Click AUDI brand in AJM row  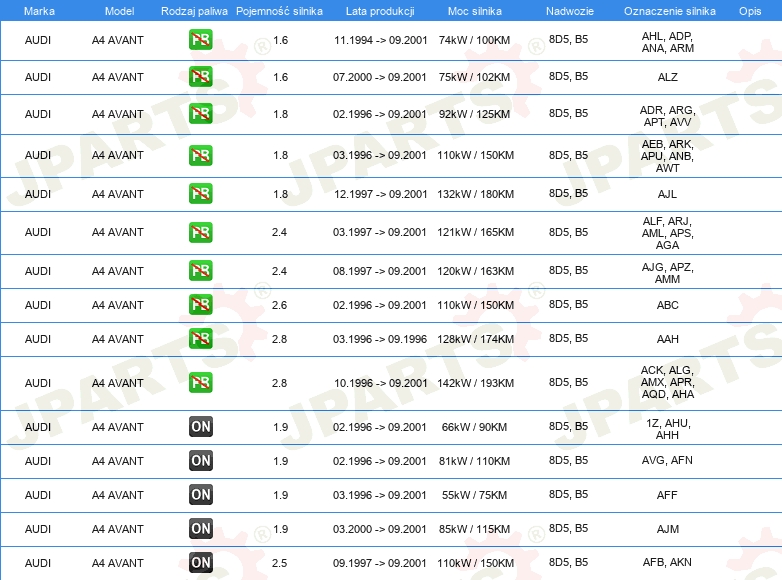coord(38,529)
